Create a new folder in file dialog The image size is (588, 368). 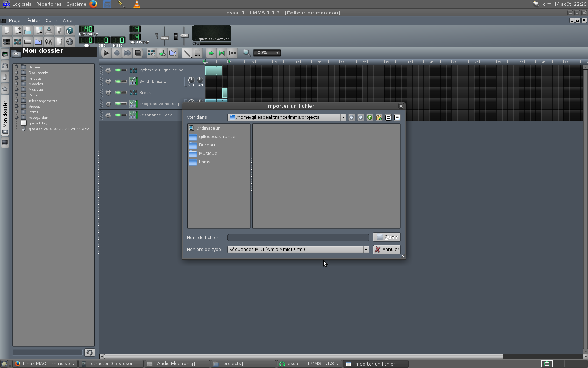(379, 117)
